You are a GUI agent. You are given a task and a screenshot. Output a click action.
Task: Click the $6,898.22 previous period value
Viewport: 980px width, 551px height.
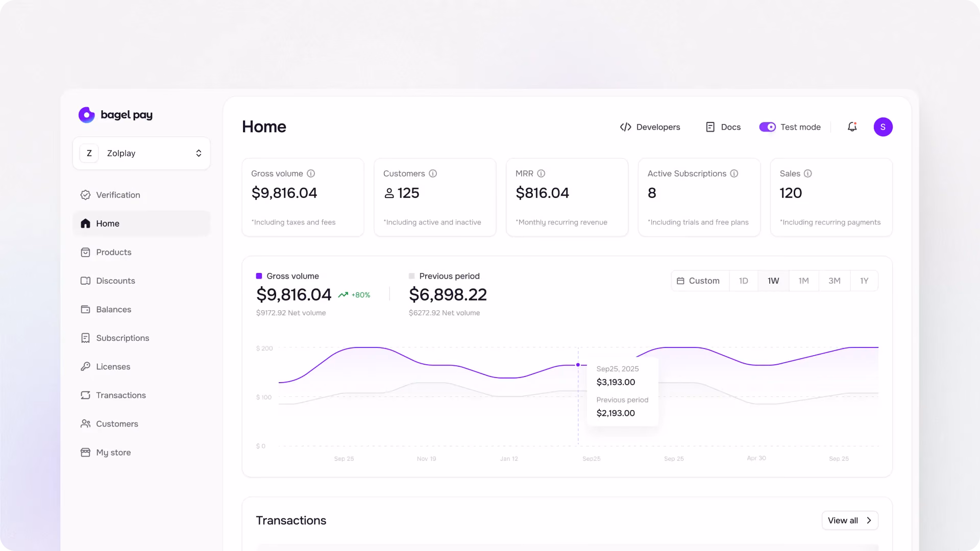[448, 294]
